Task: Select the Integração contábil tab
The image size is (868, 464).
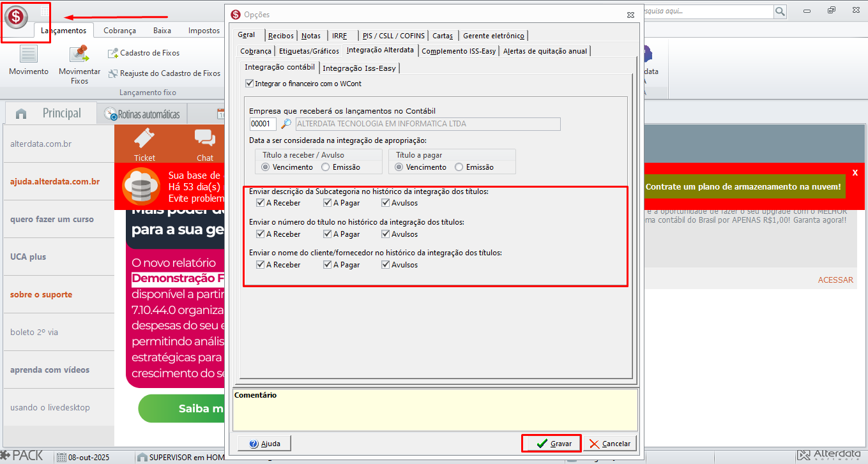Action: point(280,67)
